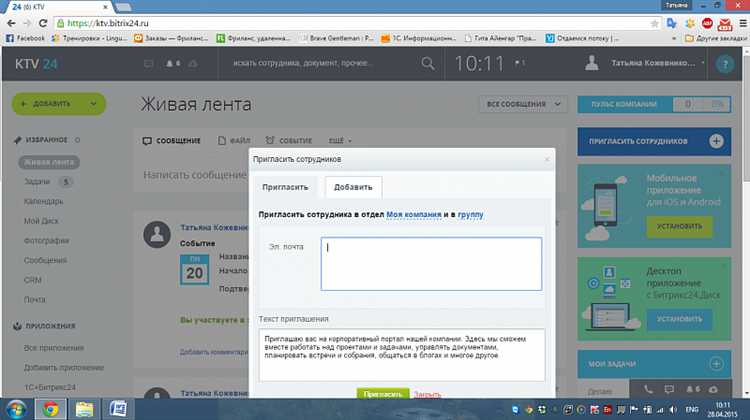
Task: Reload the page with refresh icon
Action: tap(43, 23)
